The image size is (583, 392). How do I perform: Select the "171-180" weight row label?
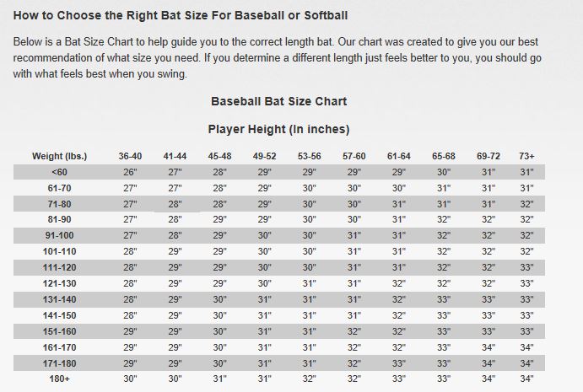click(x=60, y=362)
